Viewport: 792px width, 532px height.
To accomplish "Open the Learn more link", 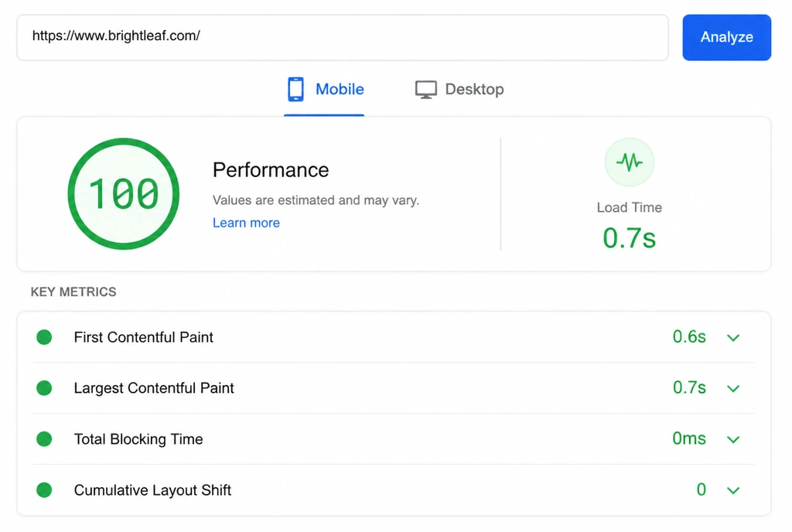I will pos(246,223).
